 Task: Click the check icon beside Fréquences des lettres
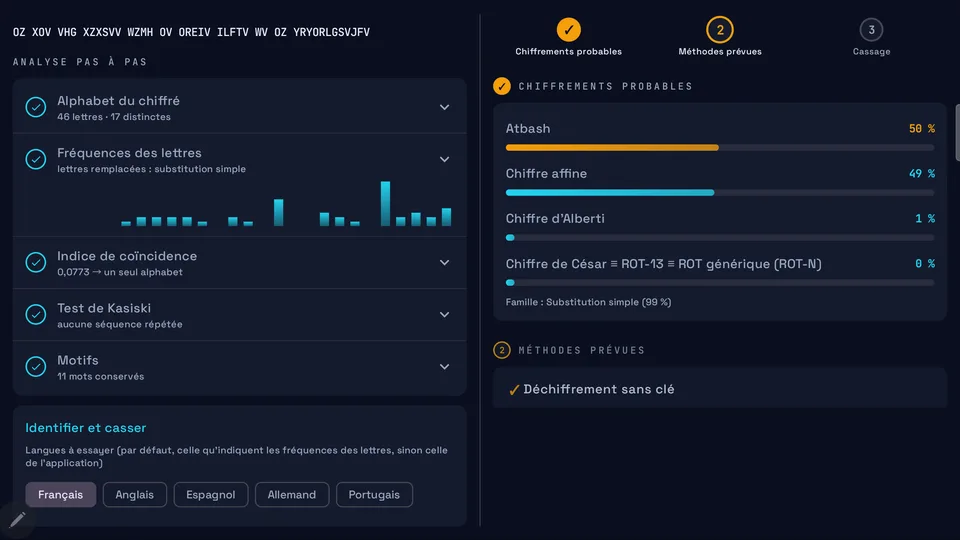point(36,159)
